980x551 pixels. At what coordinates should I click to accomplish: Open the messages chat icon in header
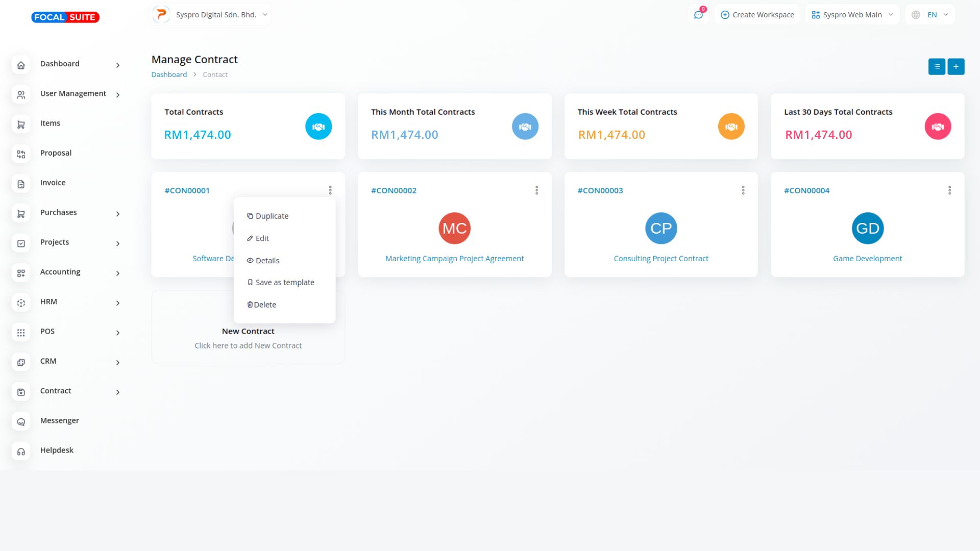[x=698, y=15]
